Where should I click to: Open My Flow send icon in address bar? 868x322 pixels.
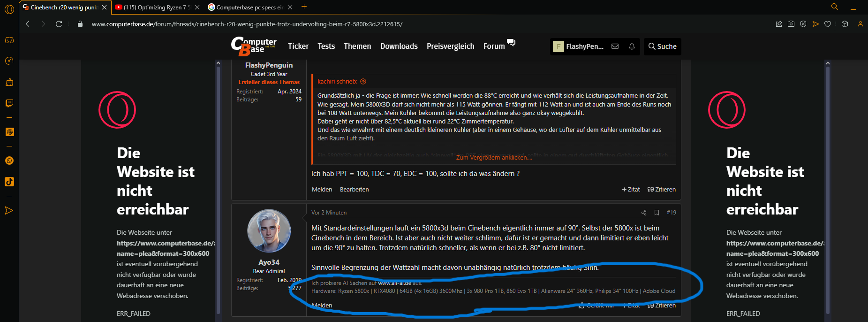815,24
